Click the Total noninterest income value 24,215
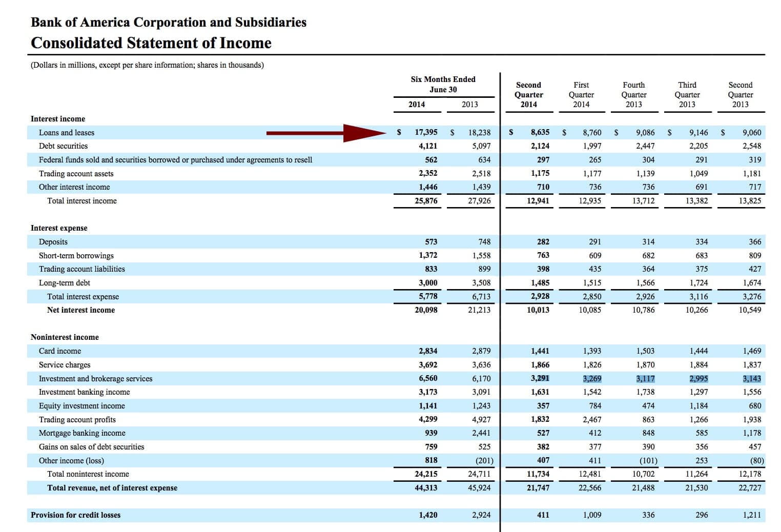 [426, 474]
